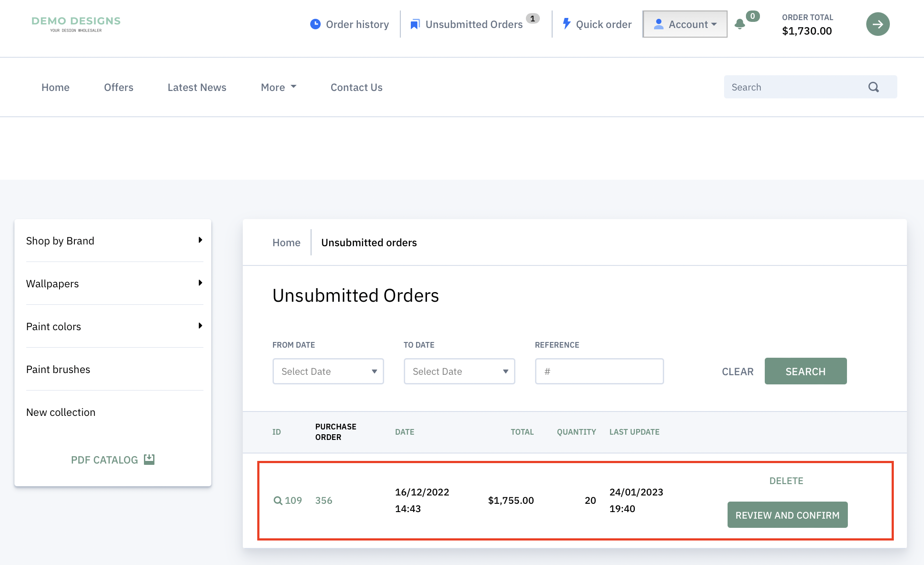This screenshot has width=924, height=565.
Task: Click the Order history clock icon
Action: [315, 24]
